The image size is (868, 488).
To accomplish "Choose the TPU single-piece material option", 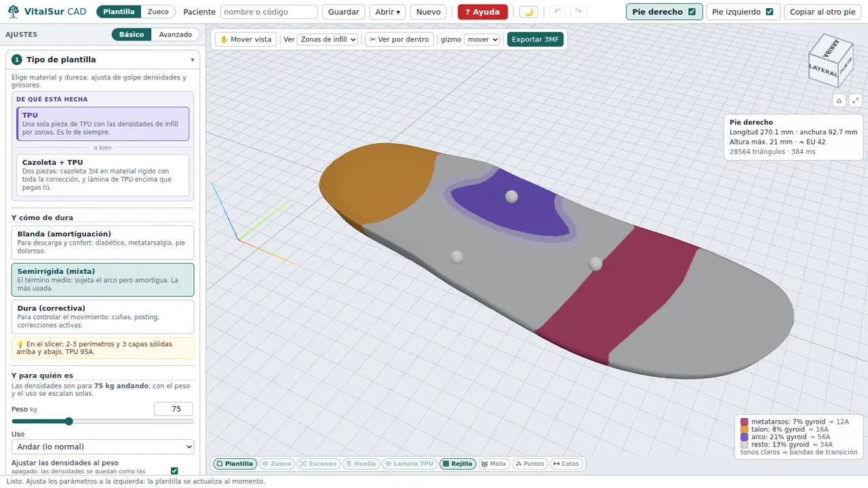I will pos(103,124).
